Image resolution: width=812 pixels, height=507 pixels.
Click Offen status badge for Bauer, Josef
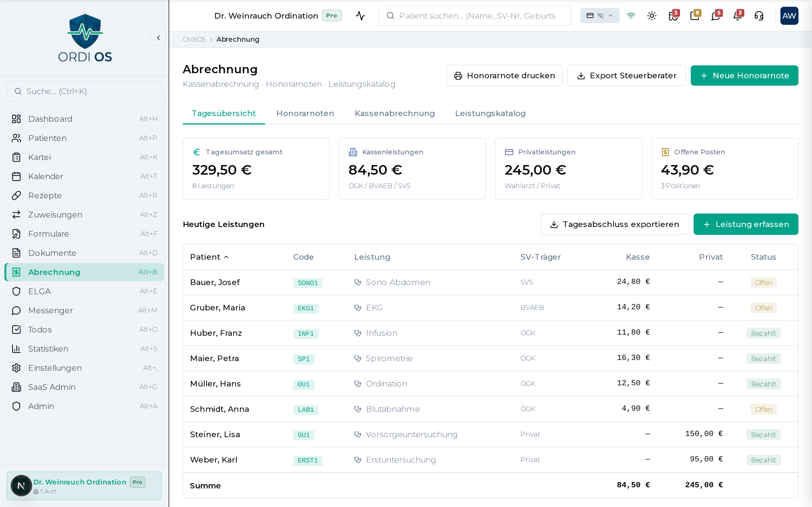[x=763, y=283]
